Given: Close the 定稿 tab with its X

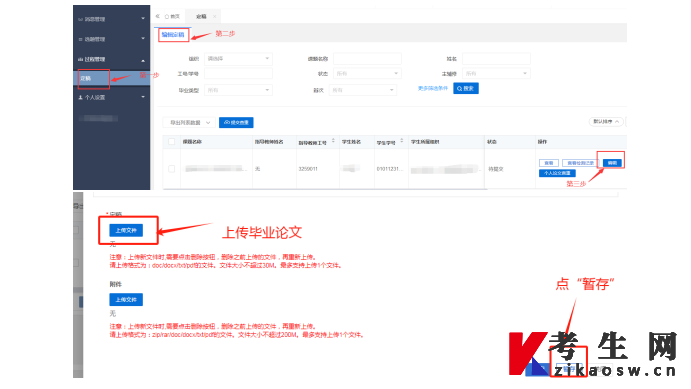Looking at the screenshot, I should coord(215,16).
